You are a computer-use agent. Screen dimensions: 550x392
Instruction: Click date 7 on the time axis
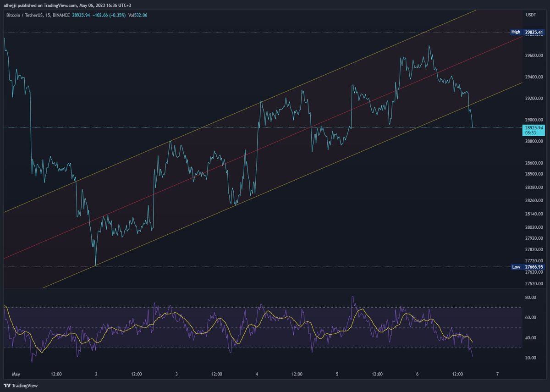[497, 374]
